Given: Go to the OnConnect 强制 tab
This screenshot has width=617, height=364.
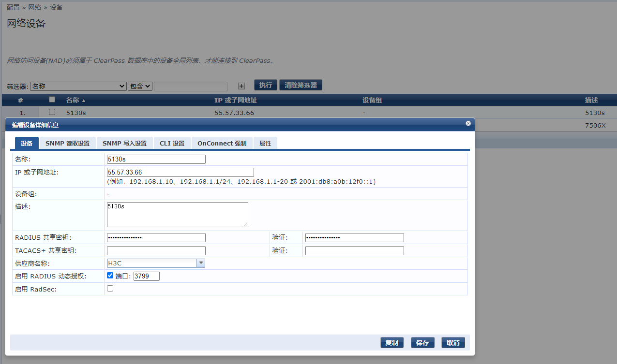Looking at the screenshot, I should pyautogui.click(x=222, y=143).
